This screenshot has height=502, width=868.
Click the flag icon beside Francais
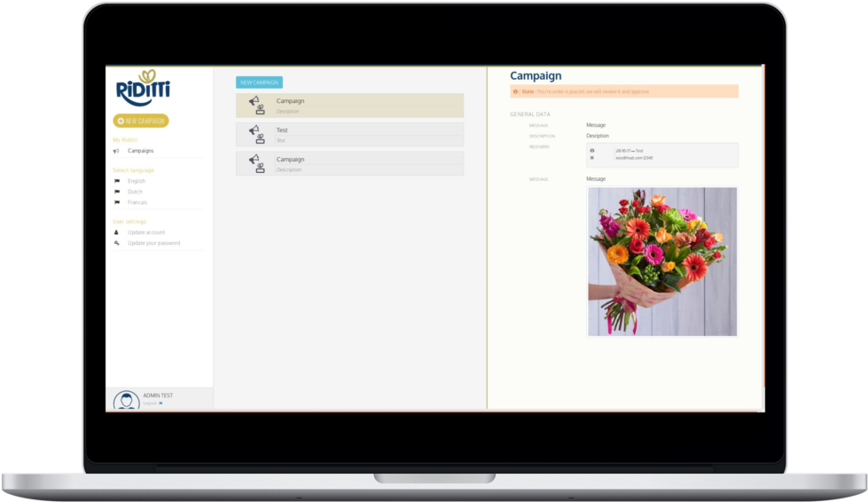click(x=117, y=202)
